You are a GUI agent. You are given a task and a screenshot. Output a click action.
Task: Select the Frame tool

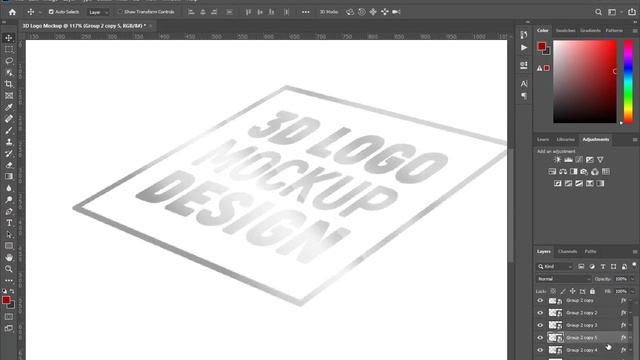[x=9, y=96]
